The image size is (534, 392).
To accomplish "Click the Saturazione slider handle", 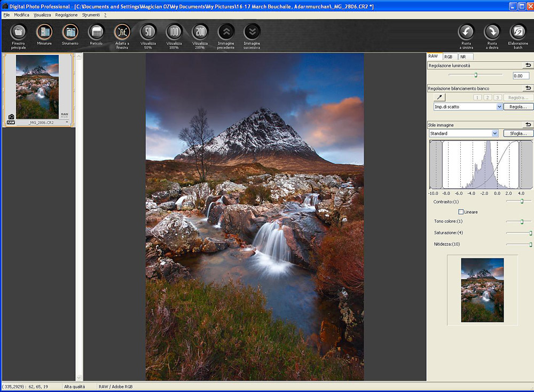I will pos(530,233).
